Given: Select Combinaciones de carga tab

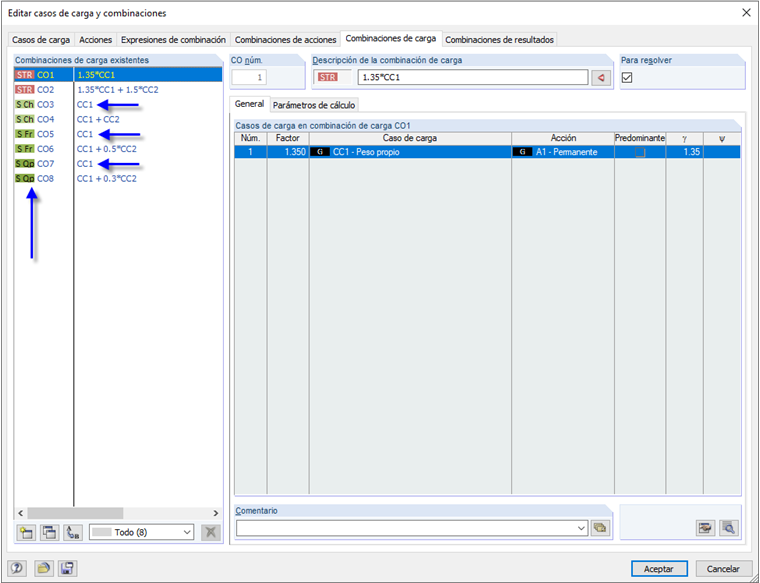Looking at the screenshot, I should coord(391,38).
